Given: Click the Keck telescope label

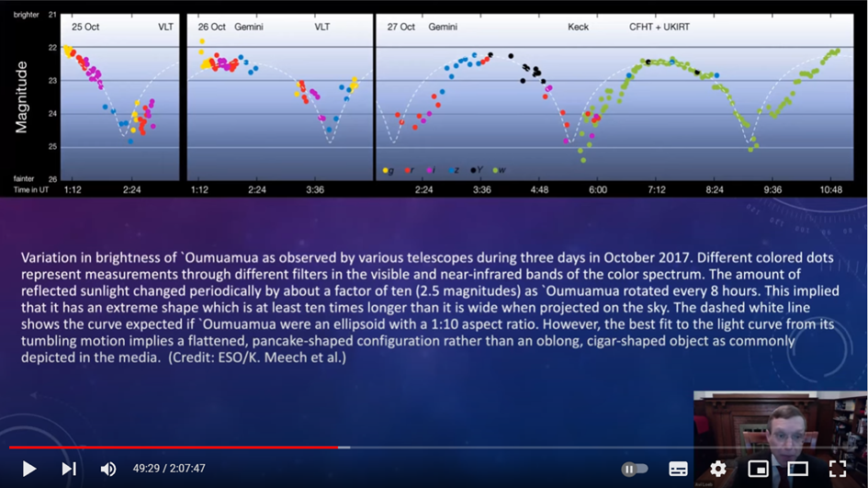Looking at the screenshot, I should 578,27.
